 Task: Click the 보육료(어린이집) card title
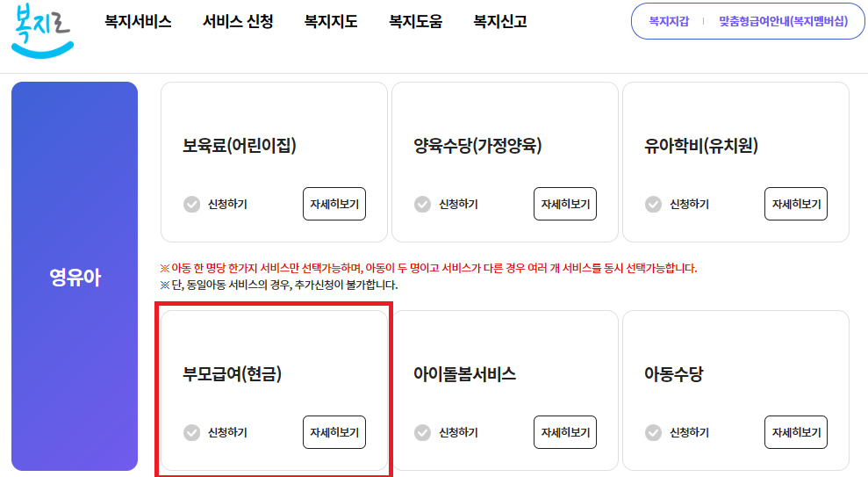[240, 146]
